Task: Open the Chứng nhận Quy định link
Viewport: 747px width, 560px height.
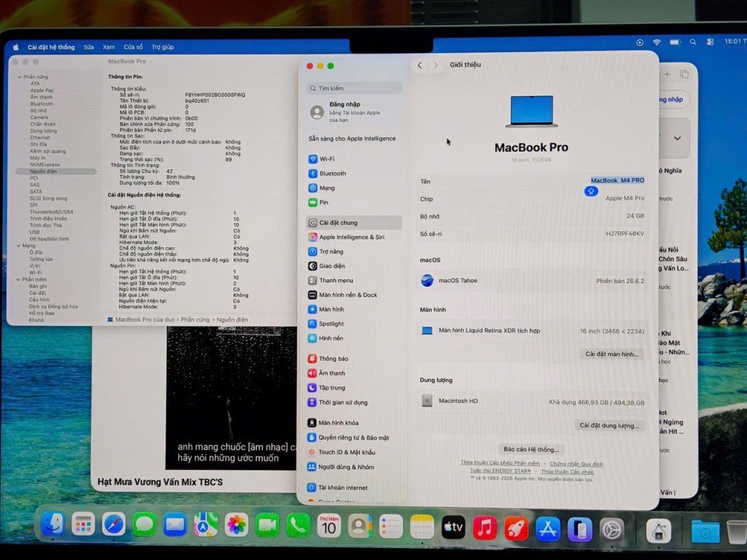Action: [x=576, y=464]
